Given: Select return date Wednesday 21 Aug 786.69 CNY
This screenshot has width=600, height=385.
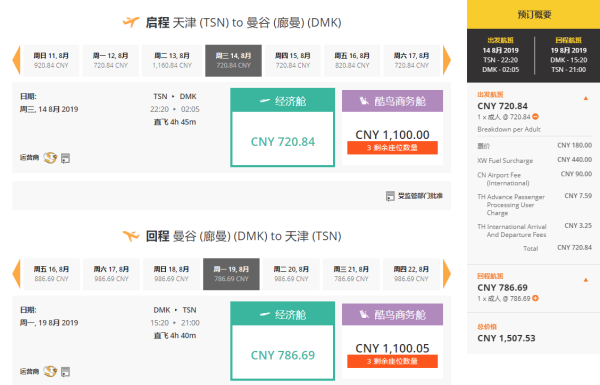Looking at the screenshot, I should pos(351,274).
